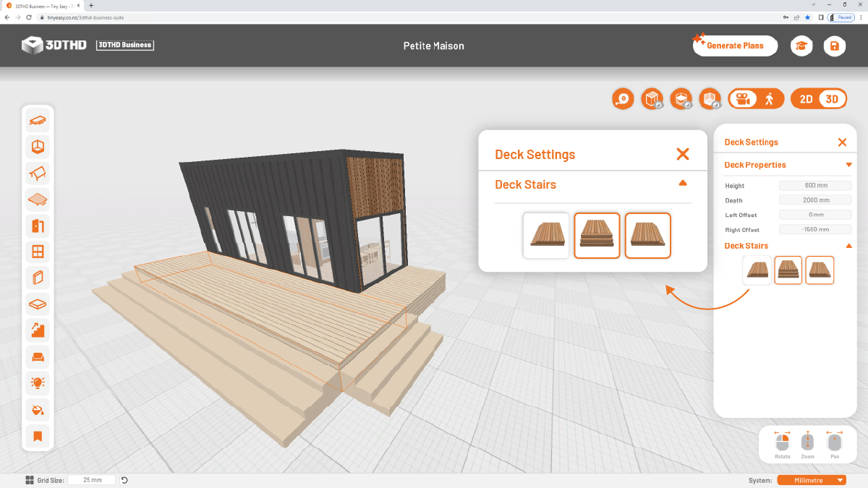Click the Paused profile button in browser
The height and width of the screenshot is (488, 868).
(841, 17)
